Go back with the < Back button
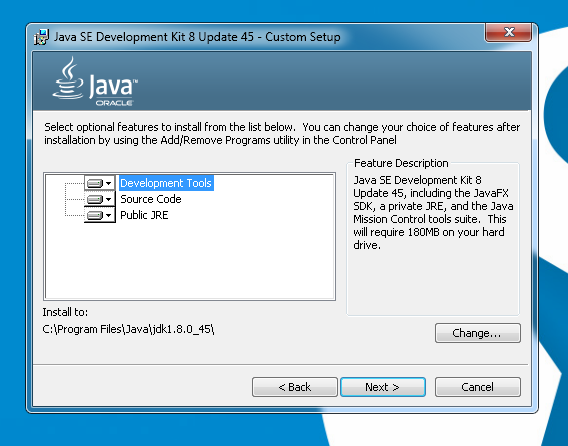This screenshot has width=568, height=446. point(295,387)
